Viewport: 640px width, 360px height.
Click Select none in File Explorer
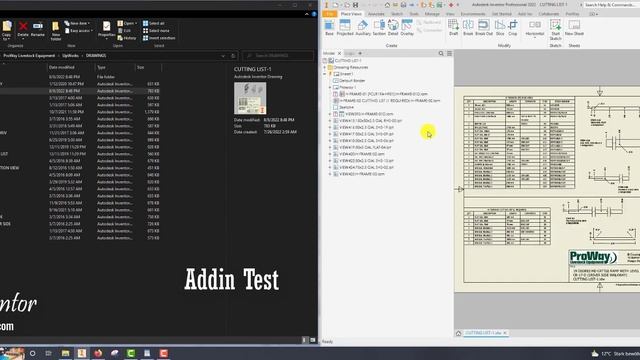[x=156, y=31]
